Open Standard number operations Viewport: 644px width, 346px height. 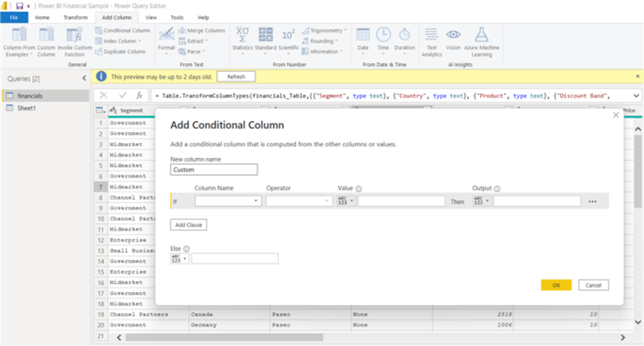(x=265, y=41)
